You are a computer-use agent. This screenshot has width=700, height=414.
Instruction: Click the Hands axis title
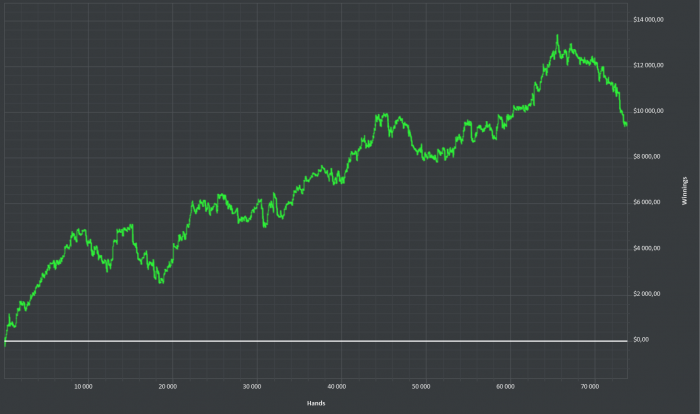pos(316,403)
